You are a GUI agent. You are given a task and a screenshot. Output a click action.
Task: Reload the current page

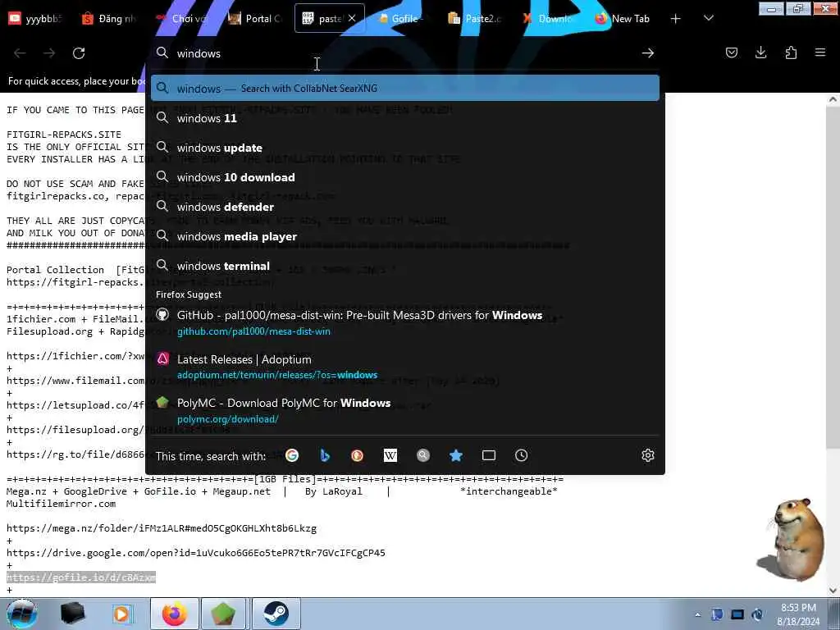[79, 53]
